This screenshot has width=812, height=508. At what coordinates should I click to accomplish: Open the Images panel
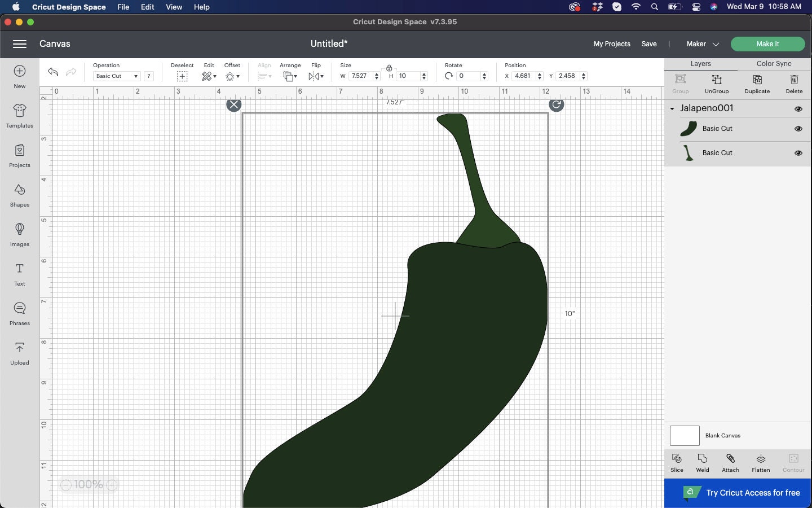click(19, 235)
